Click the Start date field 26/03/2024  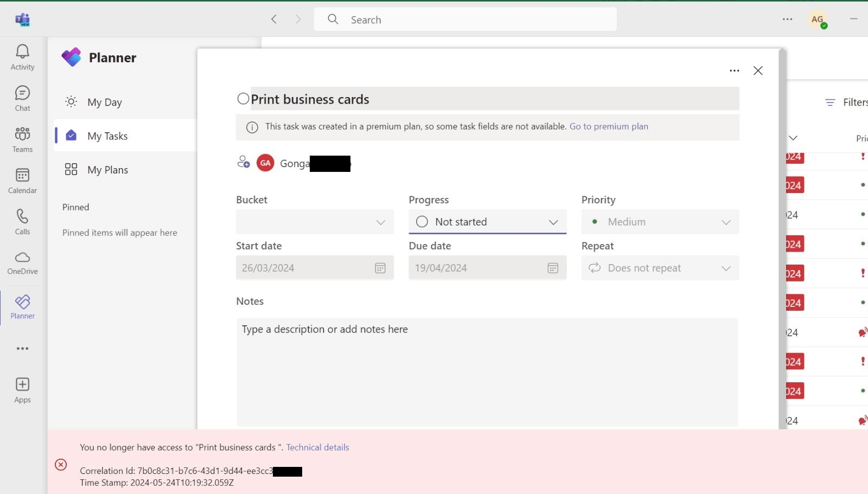pyautogui.click(x=315, y=268)
